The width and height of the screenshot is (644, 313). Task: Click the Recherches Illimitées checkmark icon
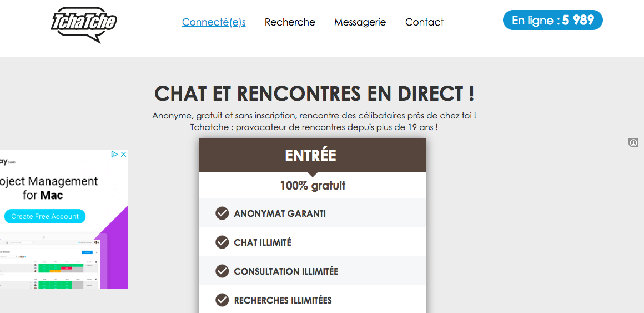pos(222,300)
